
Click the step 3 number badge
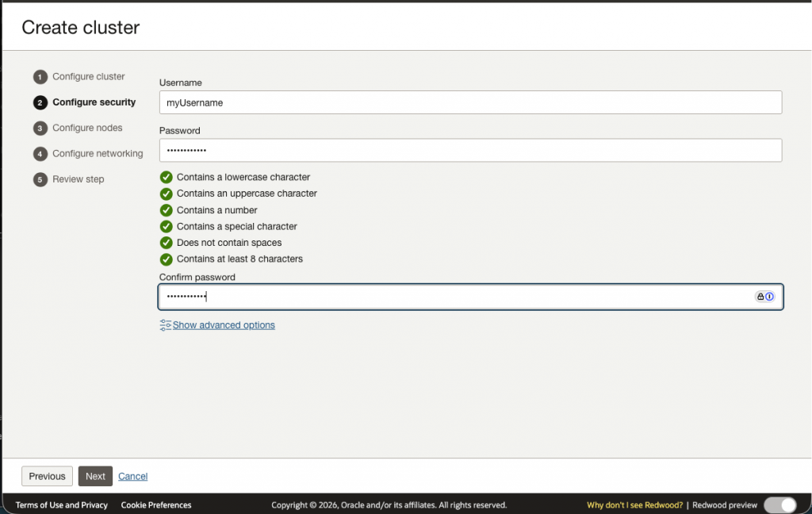pos(40,128)
